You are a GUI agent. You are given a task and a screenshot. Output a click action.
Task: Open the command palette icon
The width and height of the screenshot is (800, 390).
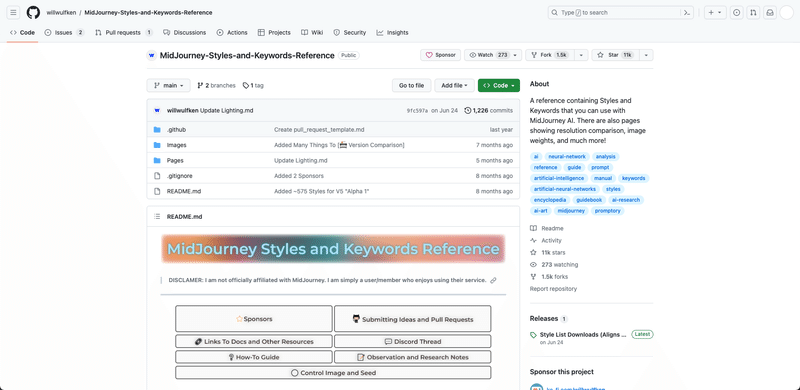[687, 13]
